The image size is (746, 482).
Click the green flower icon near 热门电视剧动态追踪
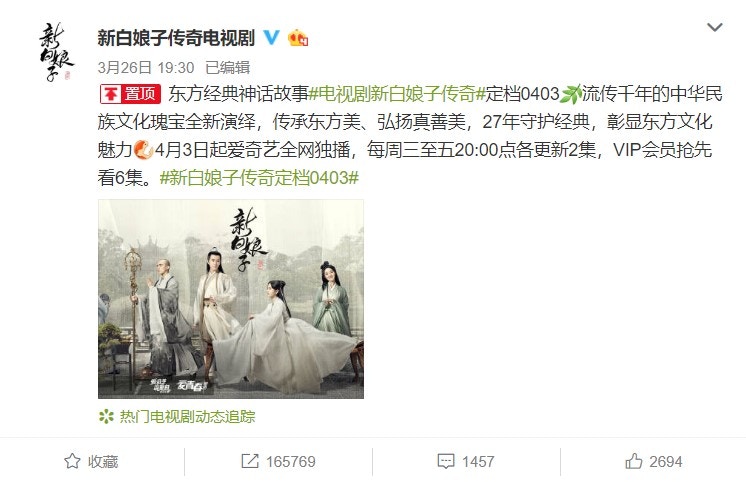click(106, 417)
